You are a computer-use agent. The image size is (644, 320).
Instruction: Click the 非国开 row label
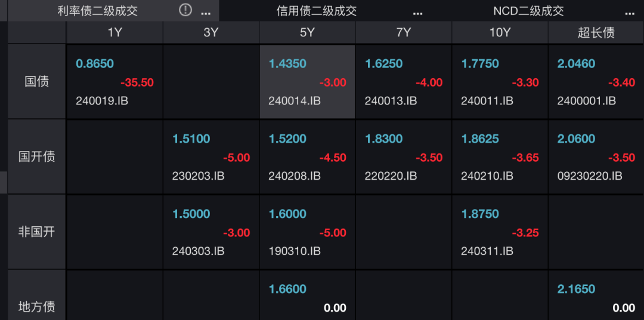(36, 232)
